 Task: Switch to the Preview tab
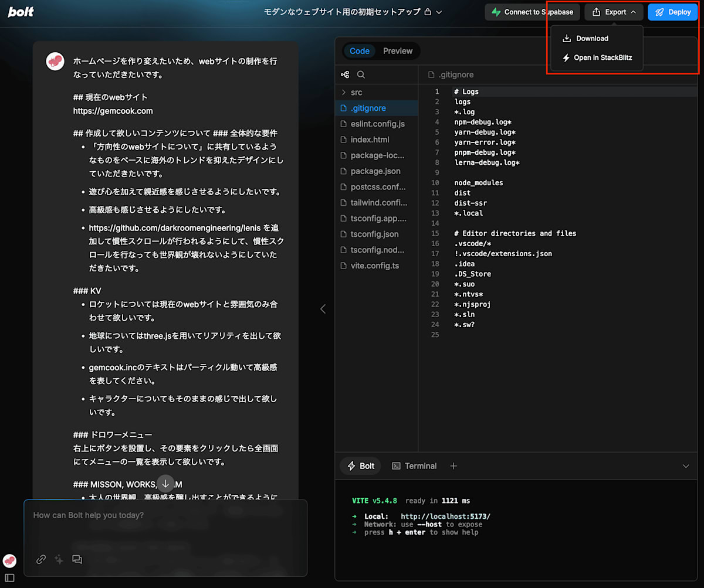pos(398,51)
